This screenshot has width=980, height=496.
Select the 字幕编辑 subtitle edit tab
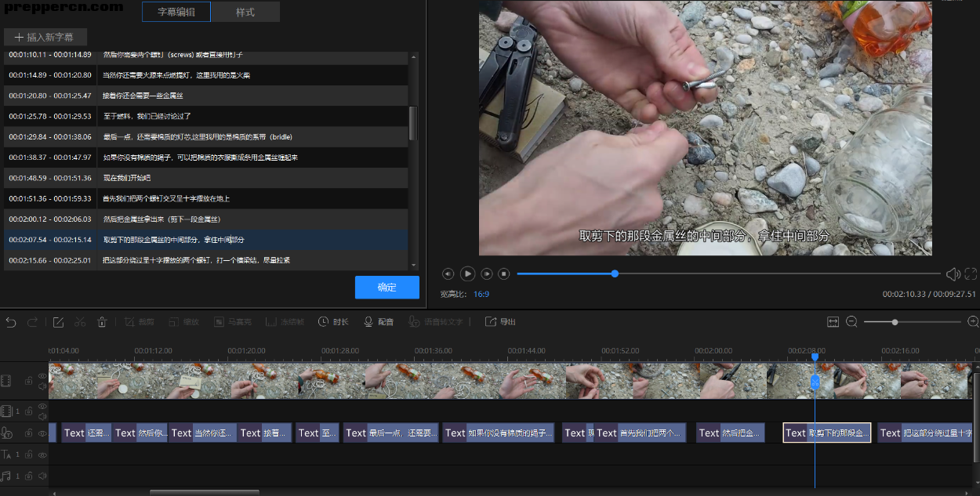click(176, 13)
